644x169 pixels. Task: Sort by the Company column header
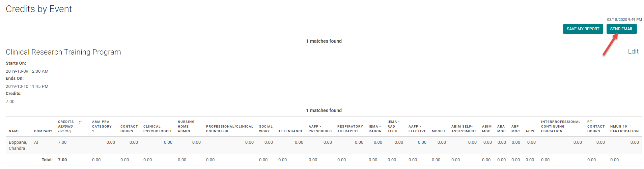43,131
